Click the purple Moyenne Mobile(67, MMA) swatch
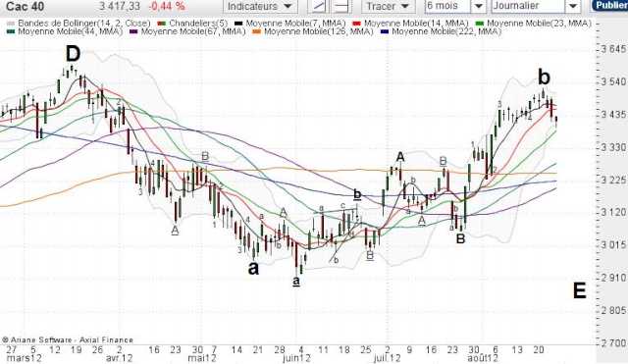This screenshot has height=364, width=628. [133, 31]
